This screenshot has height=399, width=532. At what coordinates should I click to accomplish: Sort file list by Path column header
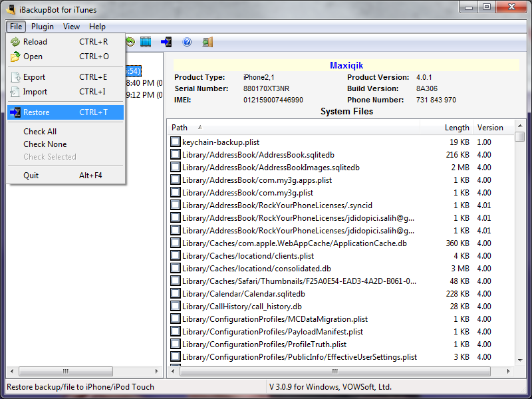(294, 128)
